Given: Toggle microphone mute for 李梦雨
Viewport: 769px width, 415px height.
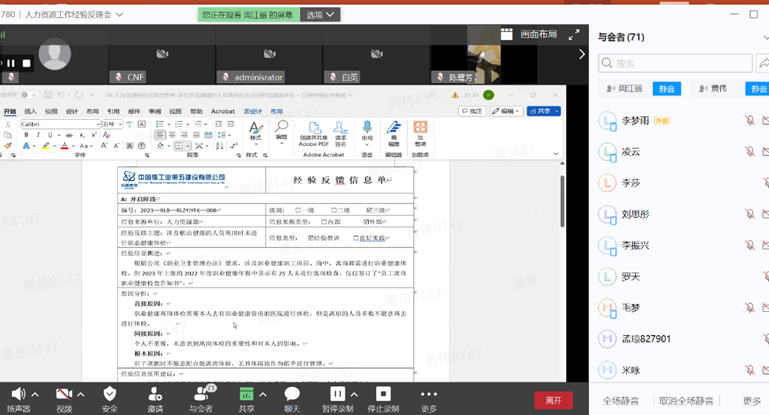Looking at the screenshot, I should pyautogui.click(x=749, y=121).
